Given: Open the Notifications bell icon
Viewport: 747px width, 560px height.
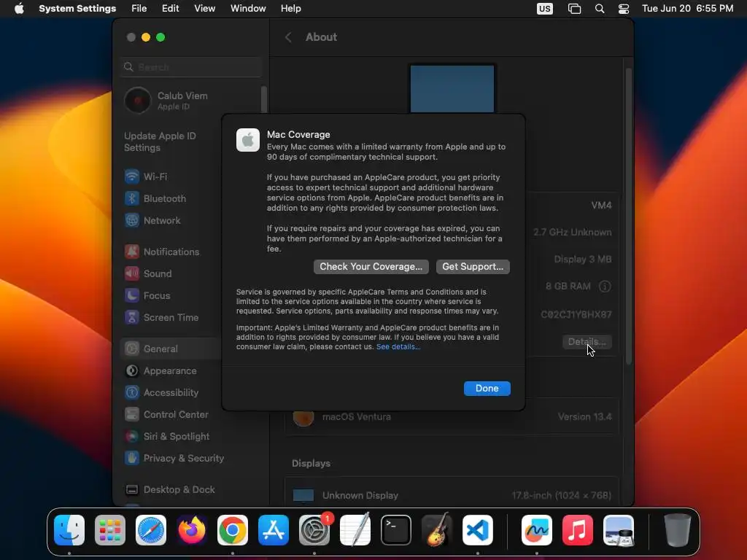Looking at the screenshot, I should (132, 252).
